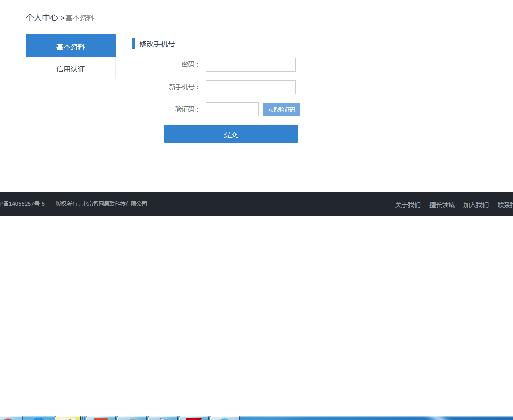
Task: Click the 加入我们 footer link
Action: [476, 205]
